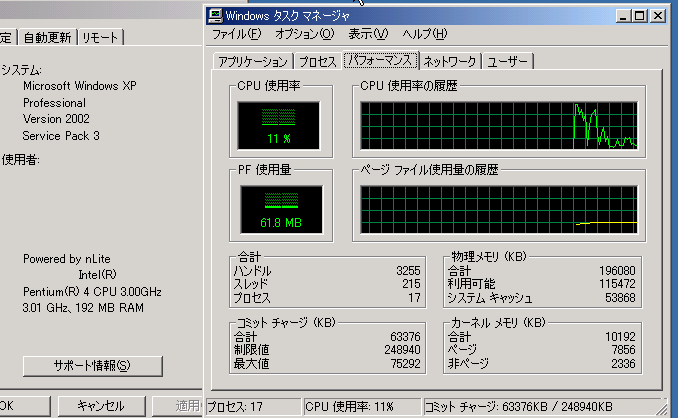The width and height of the screenshot is (678, 418).
Task: Click the Task Manager resize grip corner
Action: 662,409
